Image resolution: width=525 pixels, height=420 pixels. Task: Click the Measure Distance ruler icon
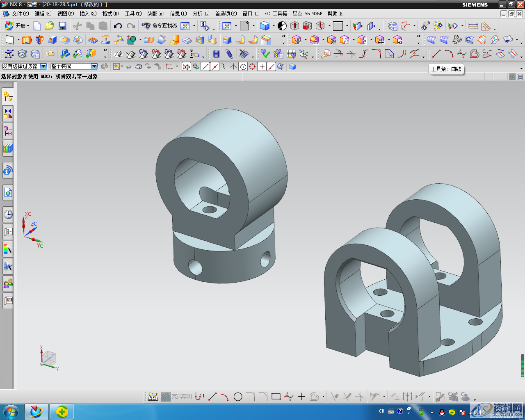pyautogui.click(x=473, y=26)
